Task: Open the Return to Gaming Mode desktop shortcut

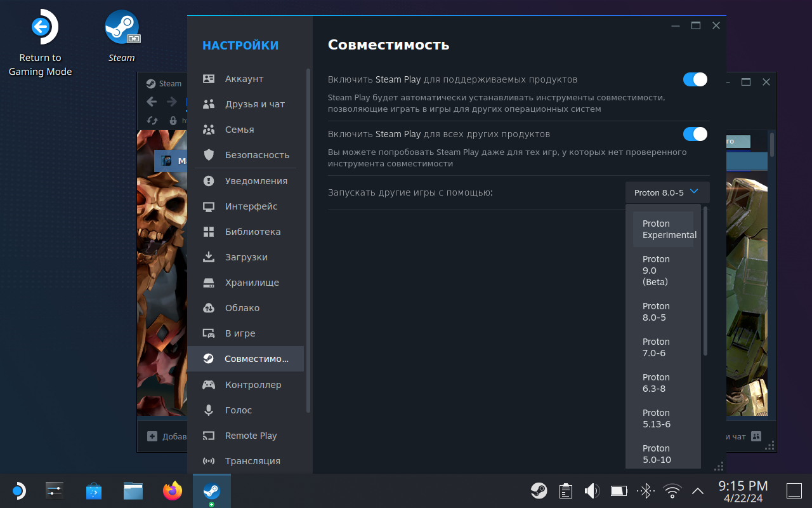Action: tap(40, 43)
